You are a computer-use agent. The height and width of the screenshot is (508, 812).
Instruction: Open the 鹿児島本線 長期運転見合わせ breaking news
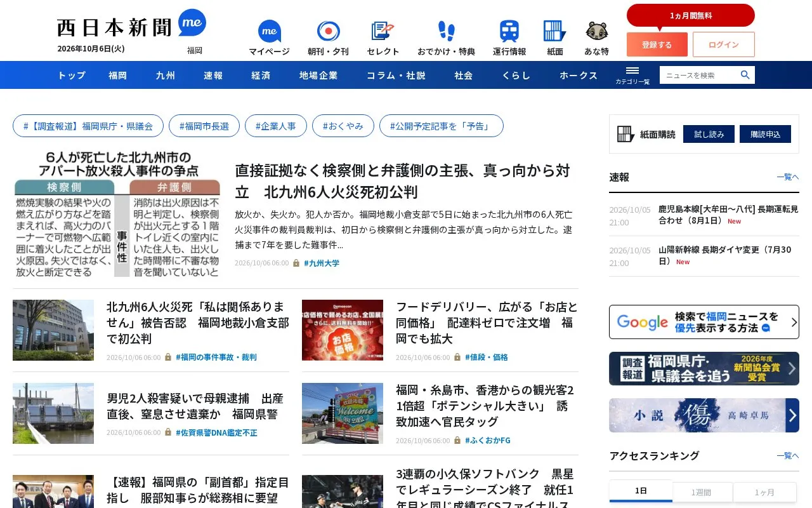tap(728, 215)
